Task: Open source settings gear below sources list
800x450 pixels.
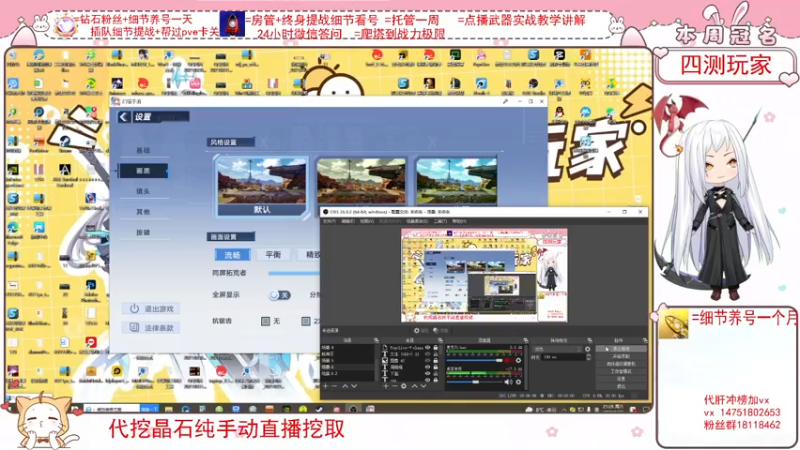Action: coord(404,386)
